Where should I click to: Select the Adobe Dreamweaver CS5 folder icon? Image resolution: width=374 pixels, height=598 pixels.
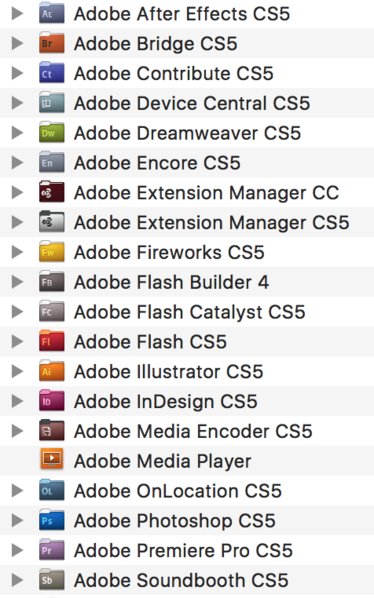point(52,133)
